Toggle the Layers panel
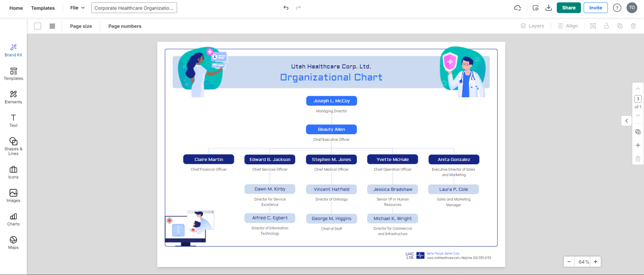 tap(532, 26)
